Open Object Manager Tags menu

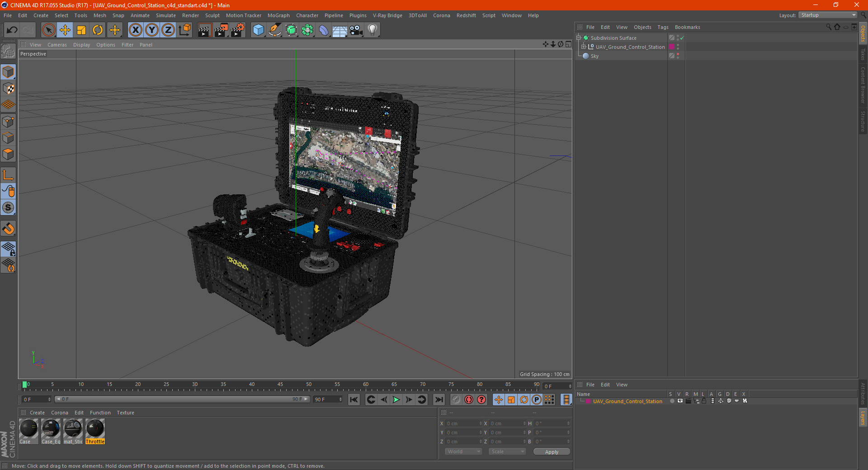[x=663, y=27]
